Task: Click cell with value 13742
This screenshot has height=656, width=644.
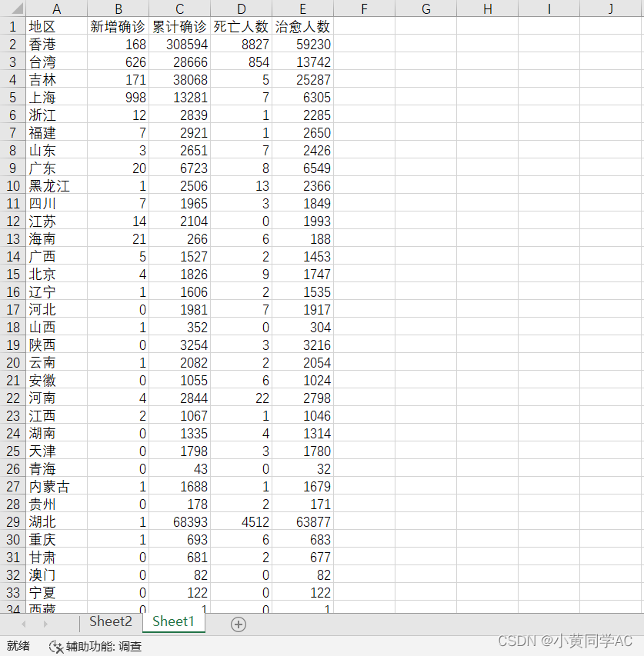Action: point(302,62)
